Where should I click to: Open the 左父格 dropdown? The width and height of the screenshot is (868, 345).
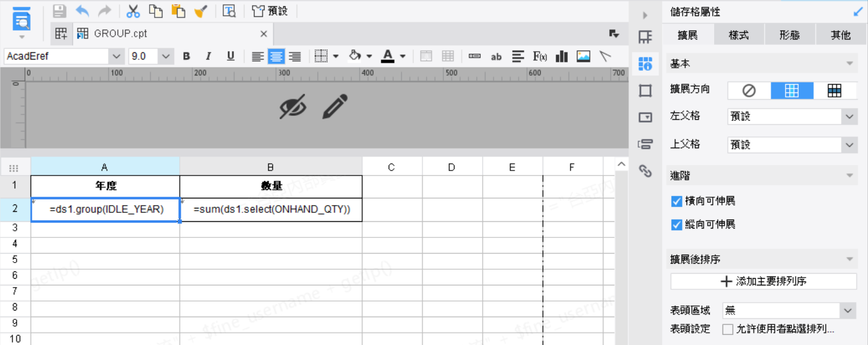click(x=792, y=116)
